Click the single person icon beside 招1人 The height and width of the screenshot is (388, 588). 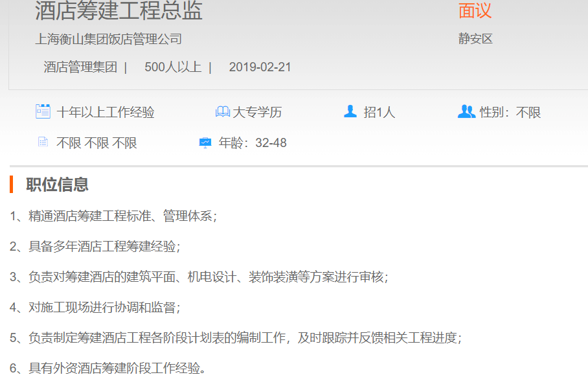(x=350, y=111)
